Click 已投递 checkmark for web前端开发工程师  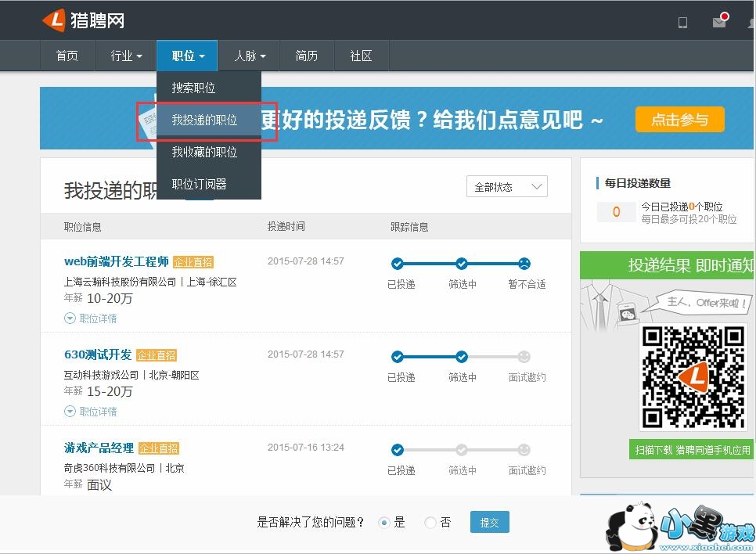pos(398,263)
